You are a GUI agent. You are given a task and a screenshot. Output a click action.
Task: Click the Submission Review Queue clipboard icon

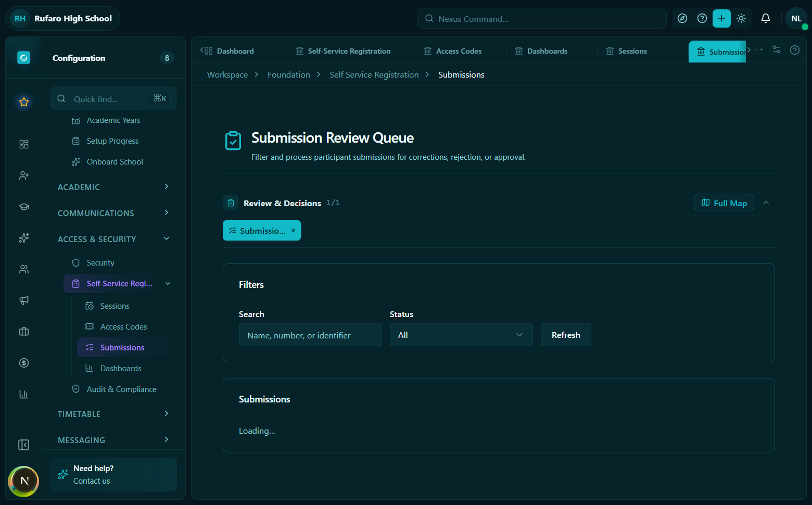[233, 141]
